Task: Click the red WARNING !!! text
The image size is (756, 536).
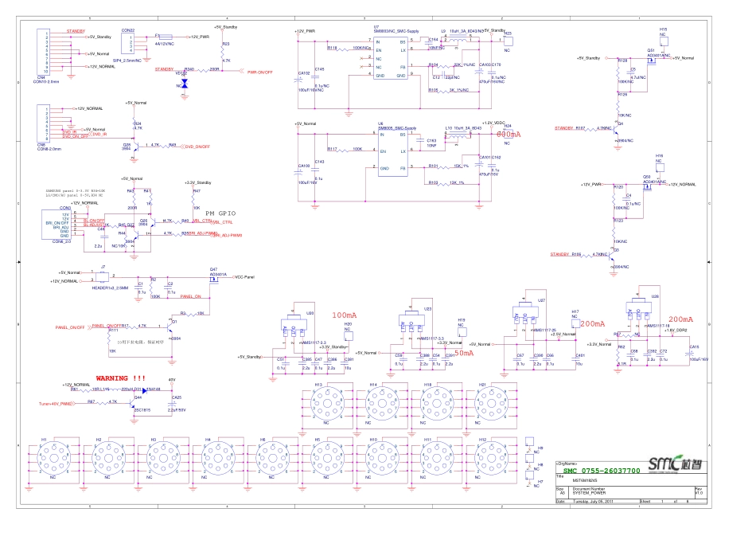Action: pyautogui.click(x=121, y=378)
